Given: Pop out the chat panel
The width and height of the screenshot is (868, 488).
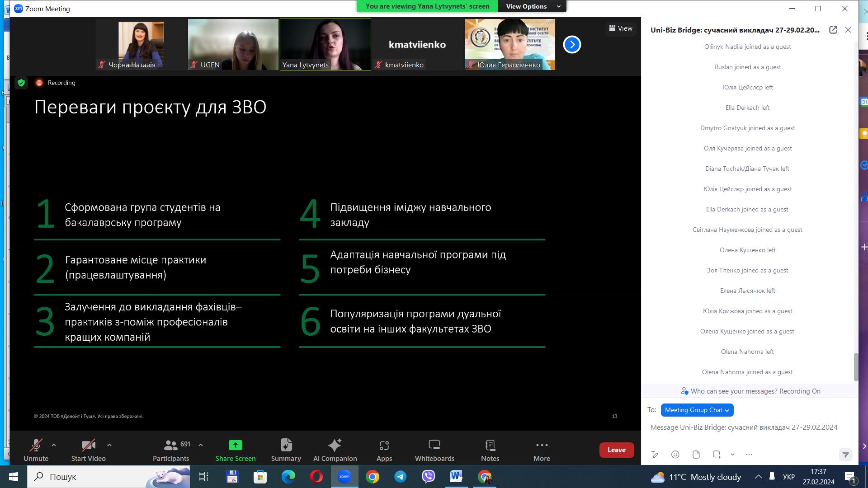Looking at the screenshot, I should [x=833, y=30].
